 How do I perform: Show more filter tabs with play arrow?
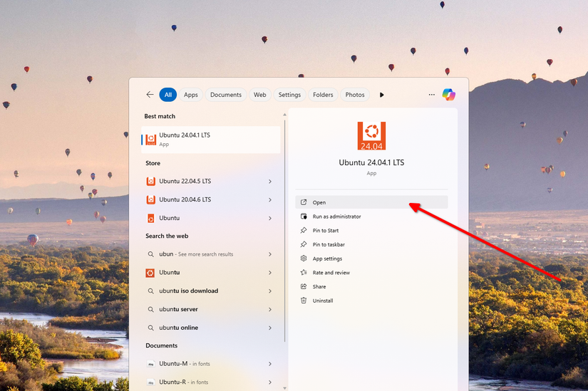click(382, 95)
